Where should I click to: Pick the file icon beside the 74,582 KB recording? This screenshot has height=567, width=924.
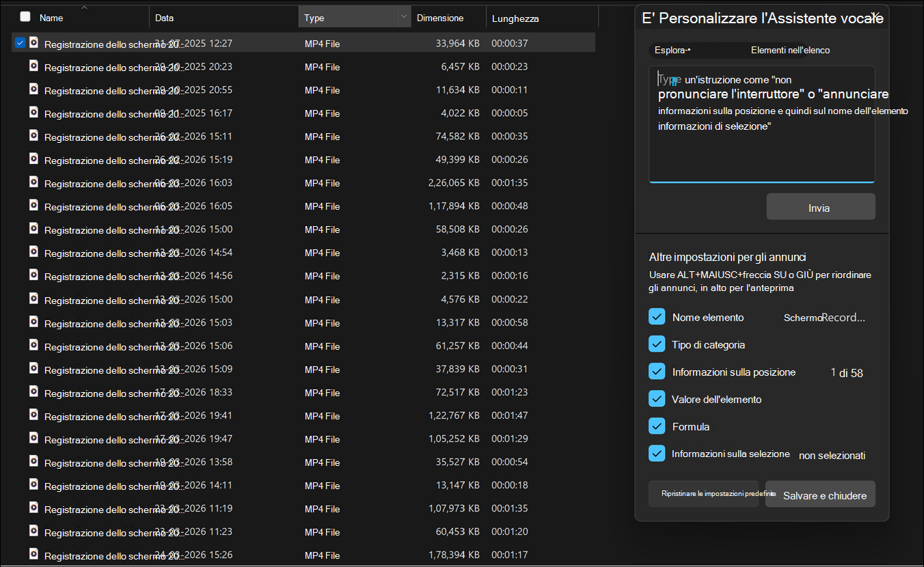click(x=33, y=135)
